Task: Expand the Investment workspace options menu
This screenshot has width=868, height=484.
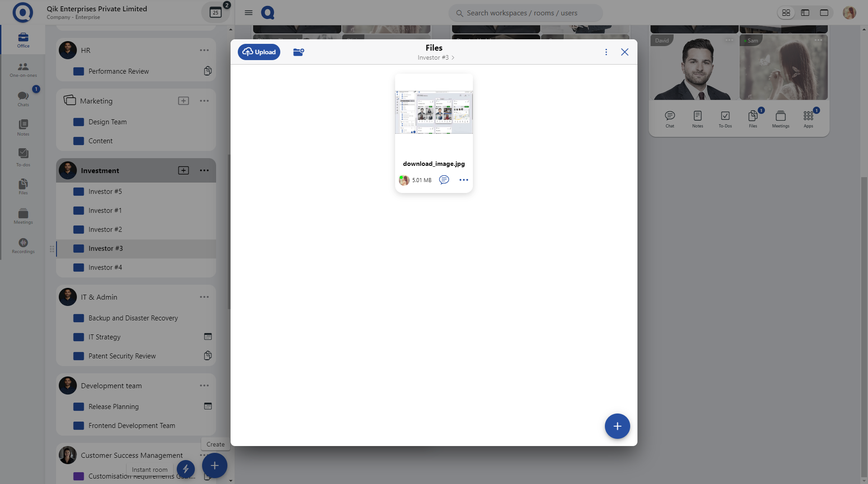Action: (204, 170)
